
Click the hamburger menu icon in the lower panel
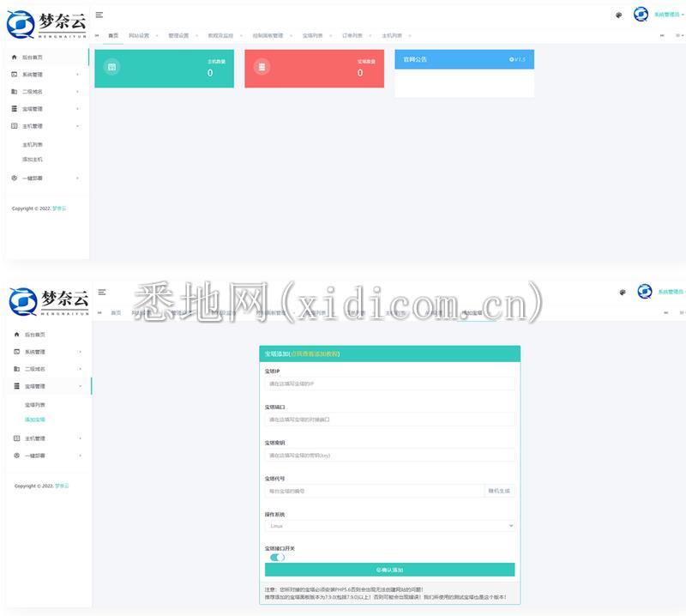102,292
